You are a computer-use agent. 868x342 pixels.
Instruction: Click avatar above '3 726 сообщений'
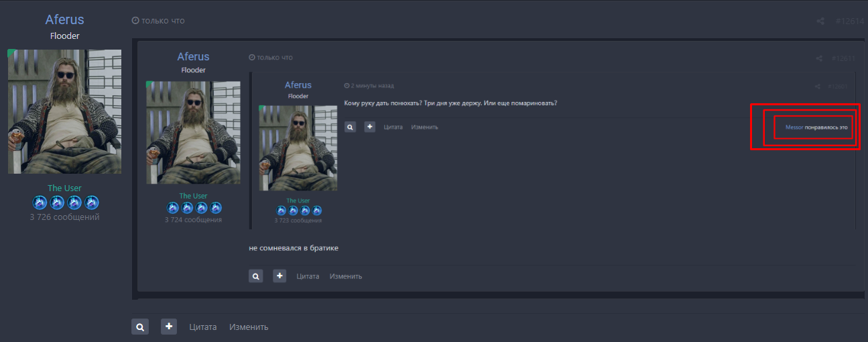click(x=64, y=111)
